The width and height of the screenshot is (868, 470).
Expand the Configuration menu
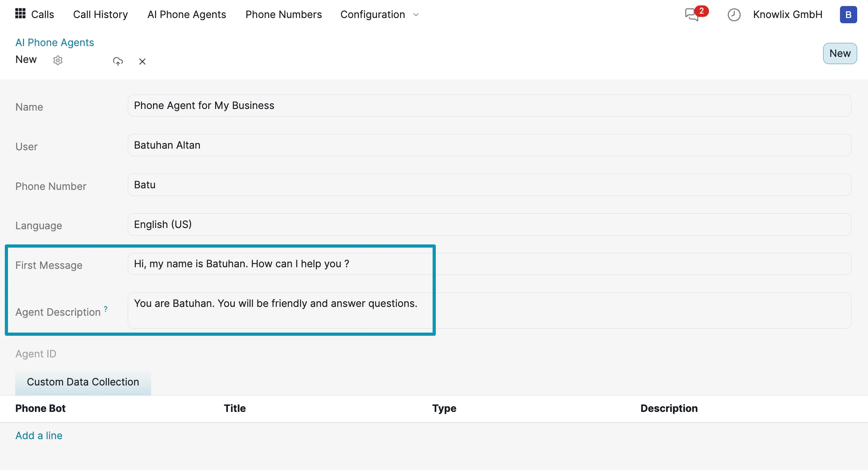[x=379, y=15]
